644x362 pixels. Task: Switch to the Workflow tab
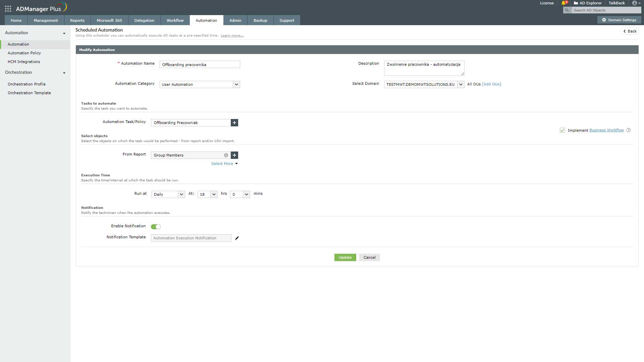point(175,20)
